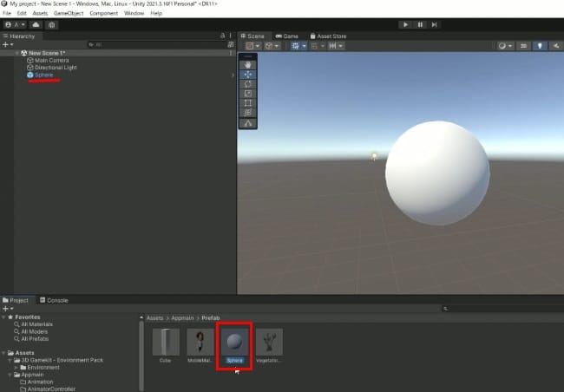Open the GameObject menu
Screen dimensions: 564x392
[69, 13]
